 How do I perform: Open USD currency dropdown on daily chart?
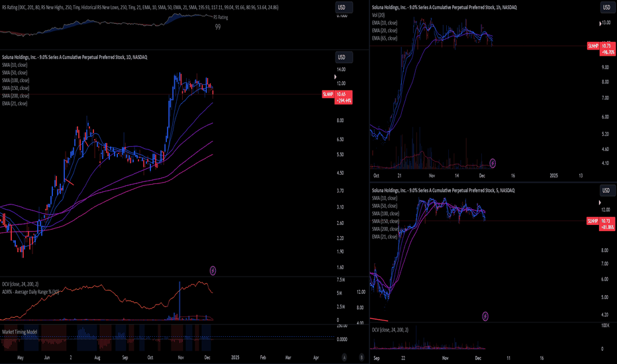tap(344, 57)
